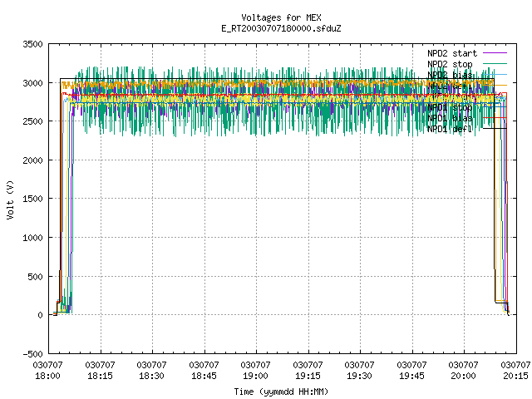
Task: Click the '030707 18:45' x-axis tick label
Action: pyautogui.click(x=204, y=371)
